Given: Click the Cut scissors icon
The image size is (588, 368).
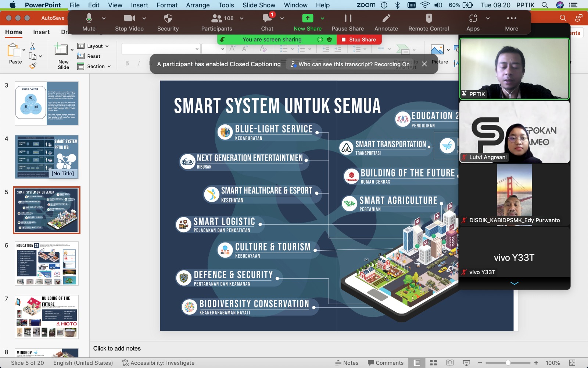Looking at the screenshot, I should [33, 46].
